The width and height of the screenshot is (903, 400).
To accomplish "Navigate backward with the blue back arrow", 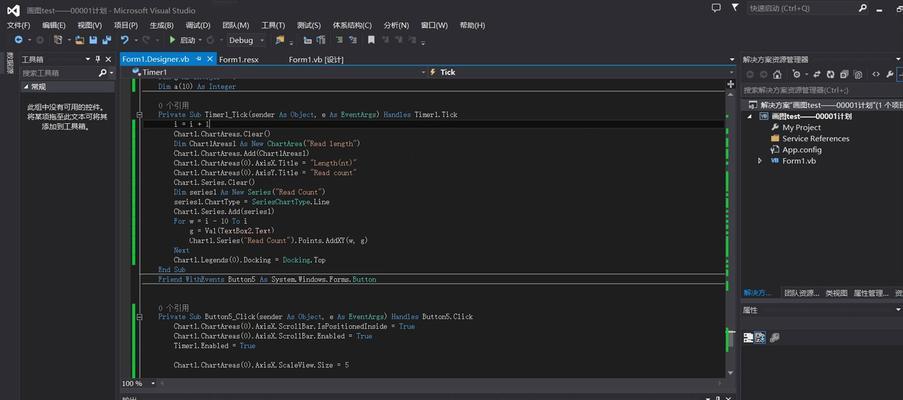I will (18, 40).
